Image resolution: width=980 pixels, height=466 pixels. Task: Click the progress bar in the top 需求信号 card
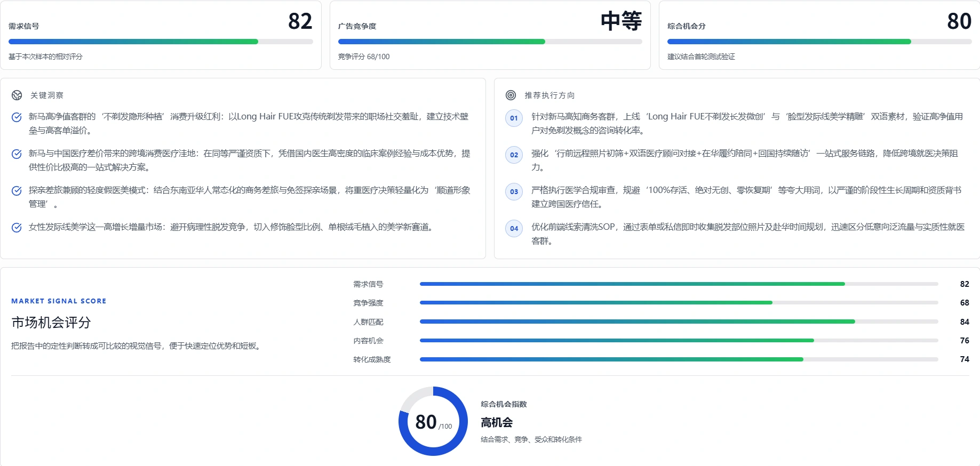click(x=161, y=42)
